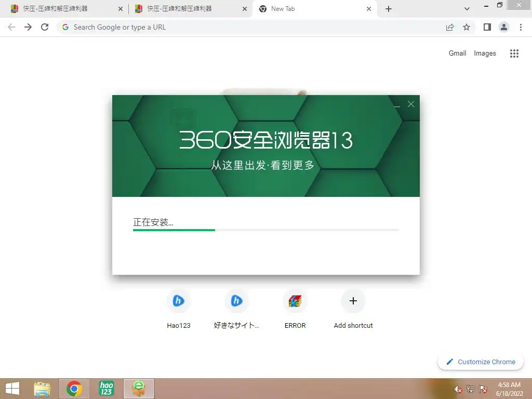Bookmark this tab with the star icon

[x=467, y=27]
